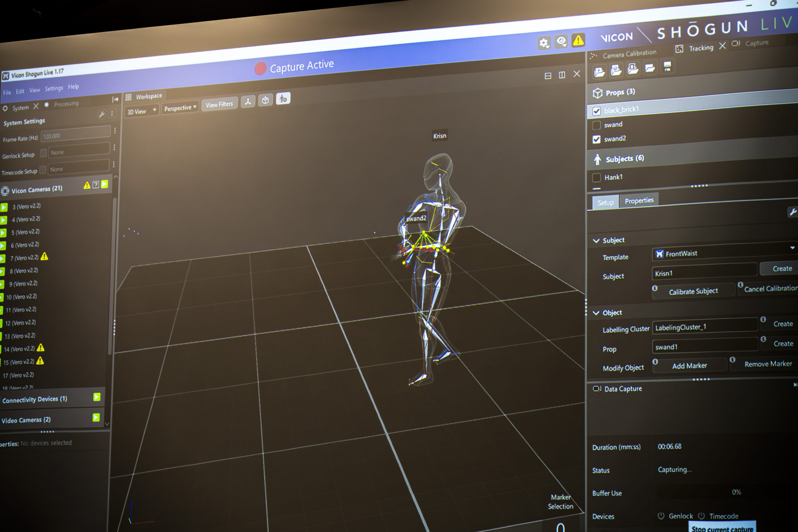Screen dimensions: 798x532
Task: Open the Perspective camera dropdown
Action: click(x=180, y=108)
